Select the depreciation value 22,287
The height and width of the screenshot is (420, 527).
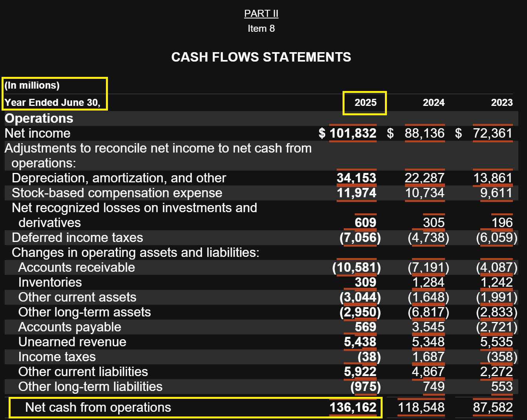(425, 178)
